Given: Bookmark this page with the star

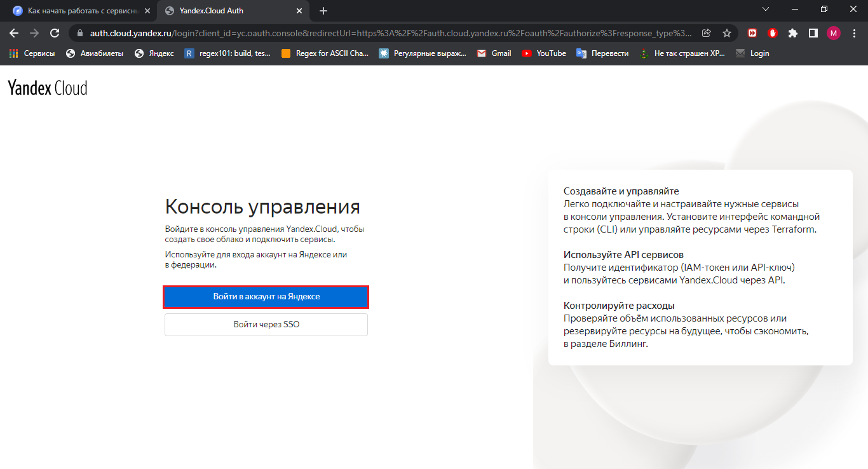Looking at the screenshot, I should [x=727, y=33].
